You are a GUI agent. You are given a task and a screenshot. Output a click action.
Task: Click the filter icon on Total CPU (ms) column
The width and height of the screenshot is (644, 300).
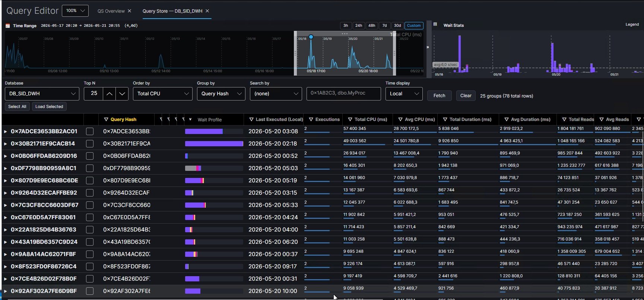350,119
